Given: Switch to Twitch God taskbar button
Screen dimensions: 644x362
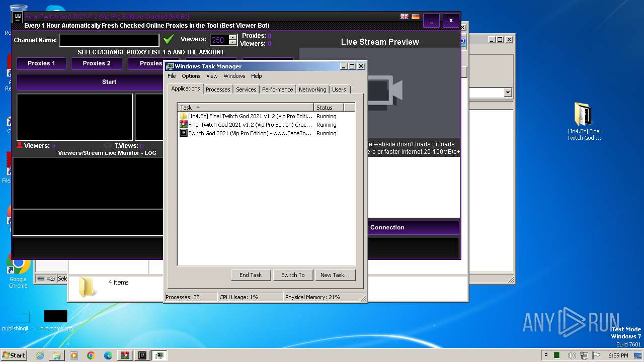Looking at the screenshot, I should (142, 355).
